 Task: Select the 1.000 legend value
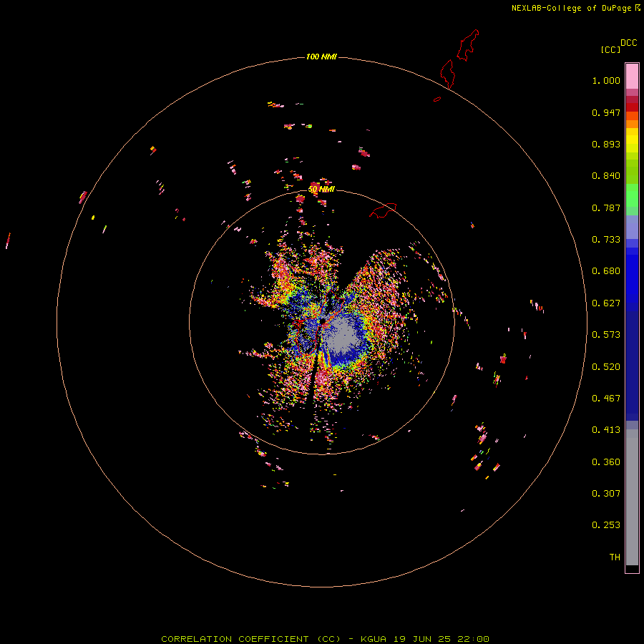point(606,80)
